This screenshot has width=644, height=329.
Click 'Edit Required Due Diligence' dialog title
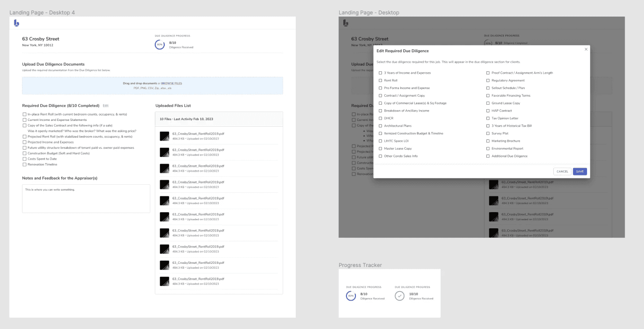pyautogui.click(x=403, y=51)
